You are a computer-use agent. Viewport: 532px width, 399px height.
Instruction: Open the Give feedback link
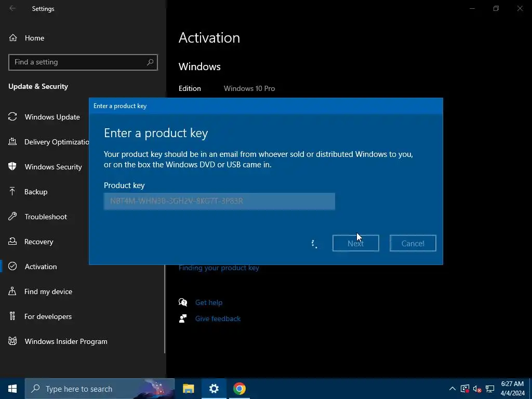click(x=218, y=318)
